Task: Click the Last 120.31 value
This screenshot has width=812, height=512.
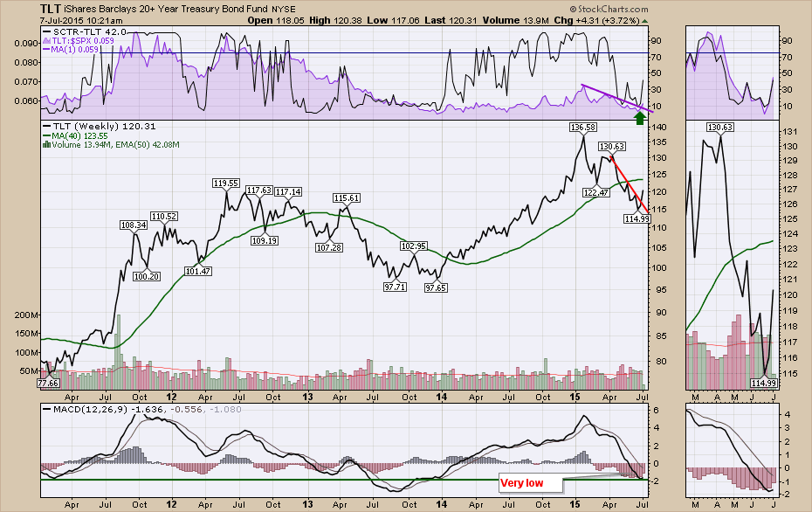Action: point(450,20)
